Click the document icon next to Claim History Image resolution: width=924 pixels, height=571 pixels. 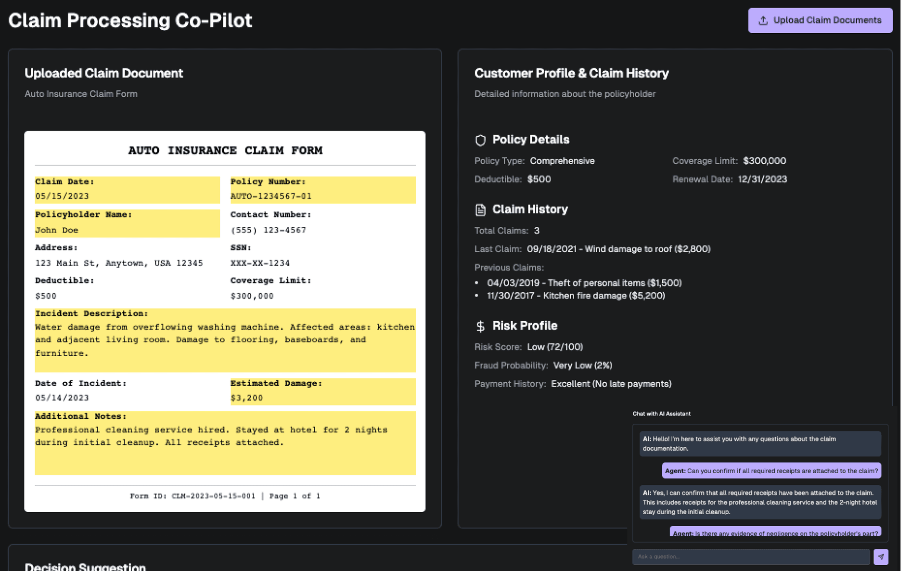point(480,209)
